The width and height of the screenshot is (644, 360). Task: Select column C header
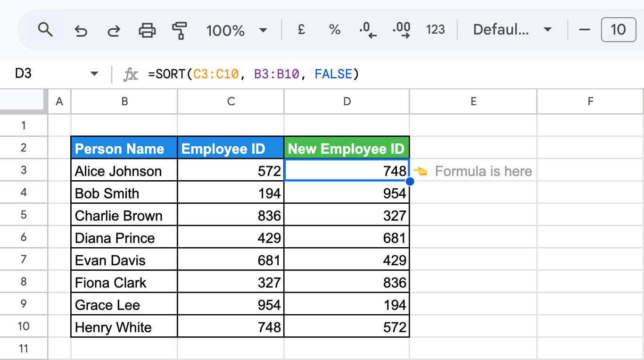tap(231, 101)
